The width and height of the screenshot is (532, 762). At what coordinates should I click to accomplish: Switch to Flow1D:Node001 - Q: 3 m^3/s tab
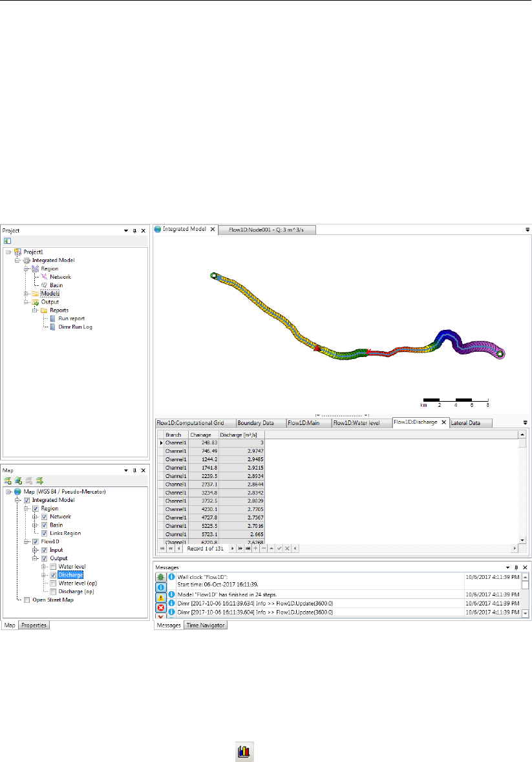[x=267, y=230]
